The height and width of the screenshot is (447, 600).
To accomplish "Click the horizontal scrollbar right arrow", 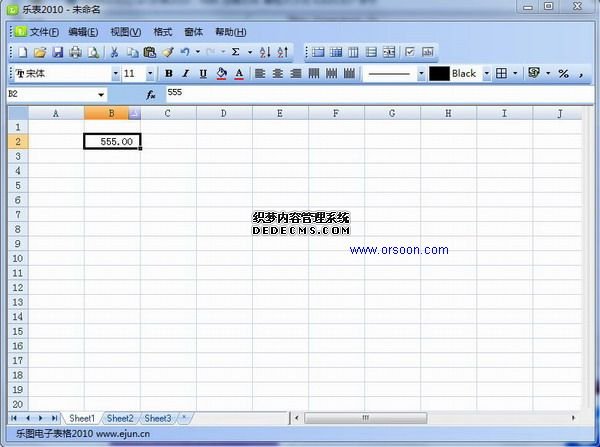I will [573, 418].
